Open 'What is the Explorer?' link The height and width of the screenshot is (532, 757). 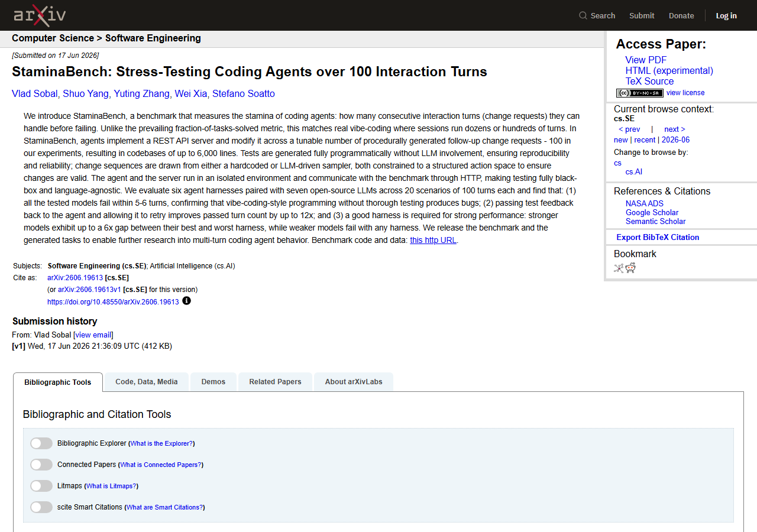click(x=161, y=443)
